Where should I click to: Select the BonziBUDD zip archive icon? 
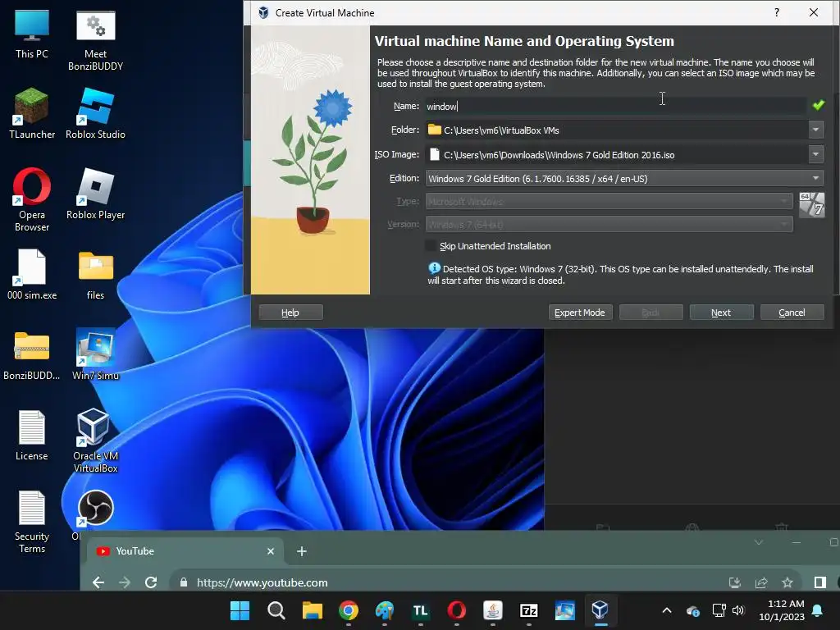pos(32,354)
